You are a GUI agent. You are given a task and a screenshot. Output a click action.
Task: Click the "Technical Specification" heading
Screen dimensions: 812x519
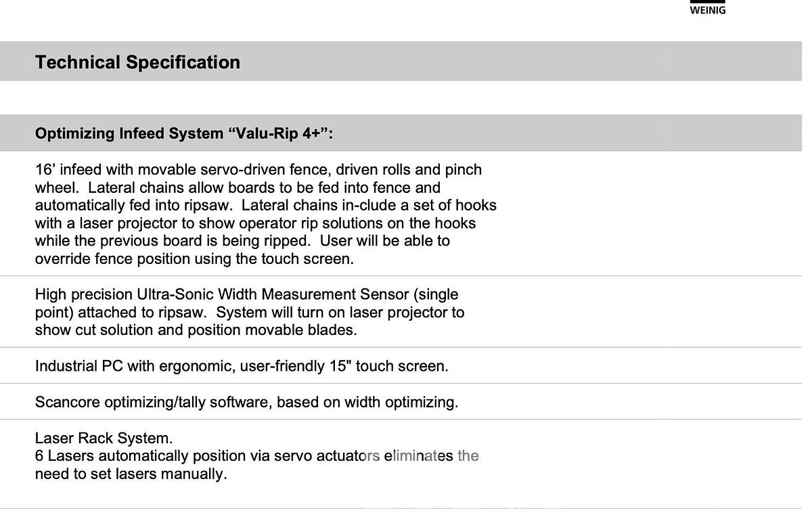[x=137, y=62]
